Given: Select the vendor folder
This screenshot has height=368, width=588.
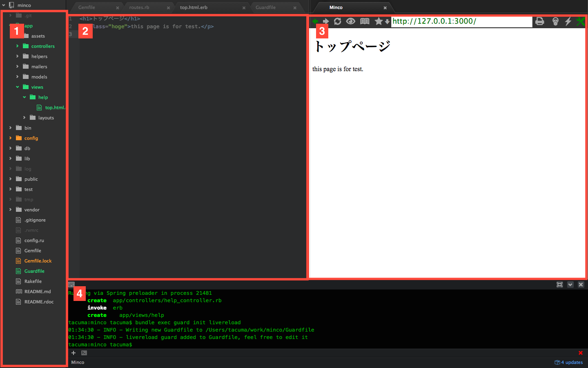Looking at the screenshot, I should 28,210.
